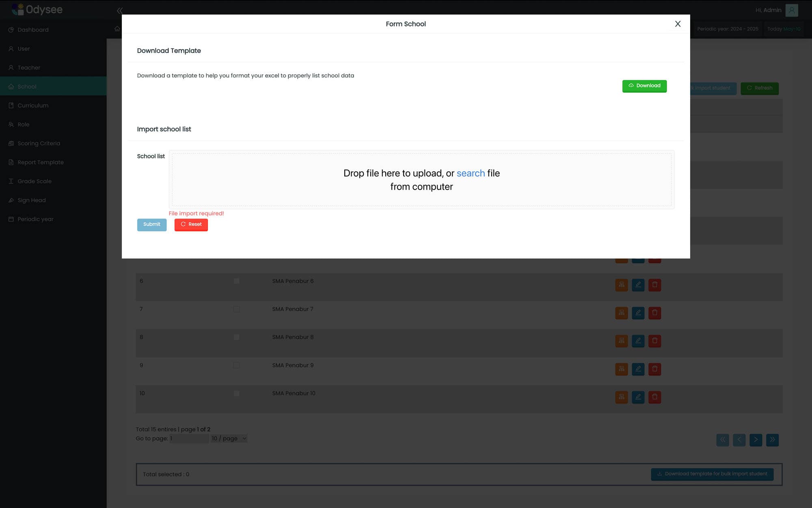Click the edit pencil icon for SMA Penabur 7
The width and height of the screenshot is (812, 508).
pyautogui.click(x=638, y=313)
